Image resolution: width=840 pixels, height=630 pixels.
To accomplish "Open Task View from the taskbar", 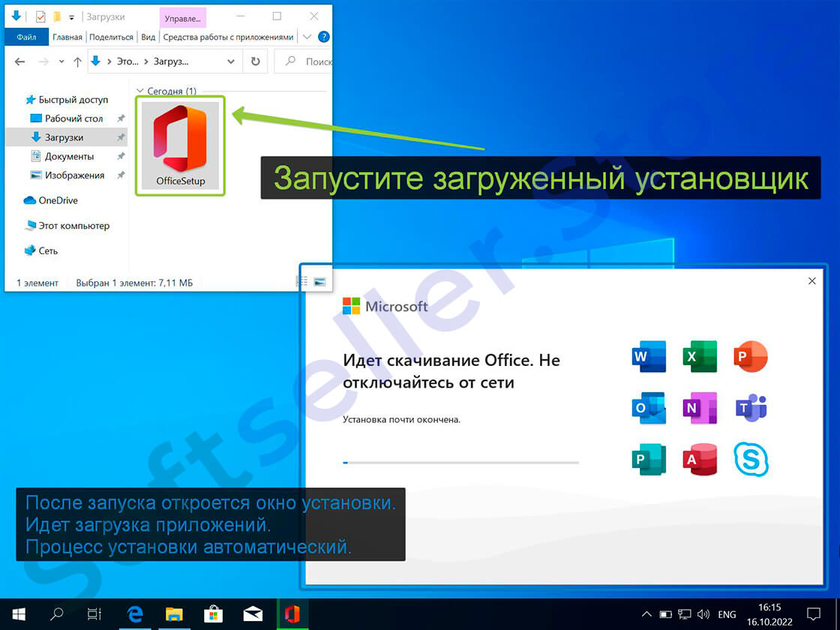I will (x=94, y=614).
